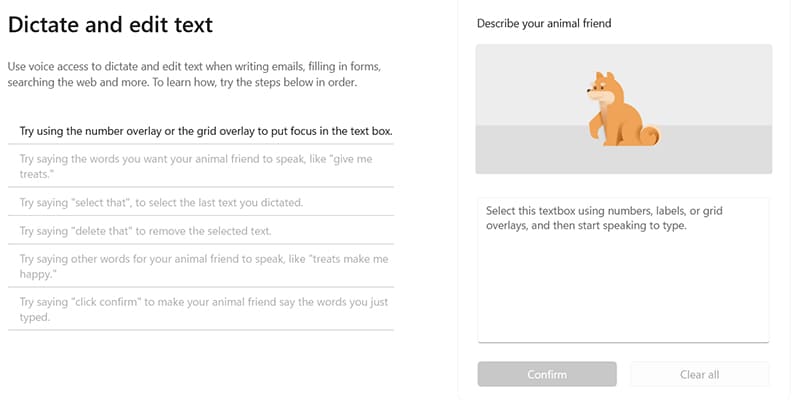The height and width of the screenshot is (400, 800).
Task: Select the number overlay or grid overlay step
Action: tap(206, 131)
